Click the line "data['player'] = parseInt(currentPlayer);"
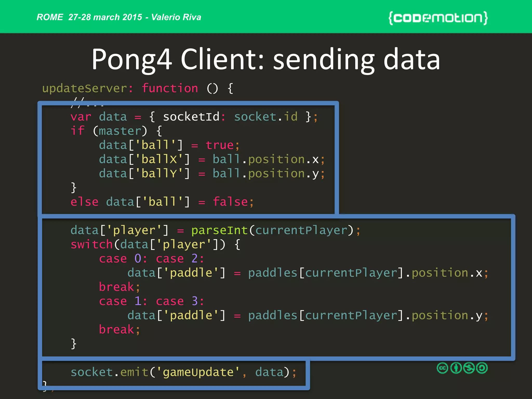 (x=216, y=230)
